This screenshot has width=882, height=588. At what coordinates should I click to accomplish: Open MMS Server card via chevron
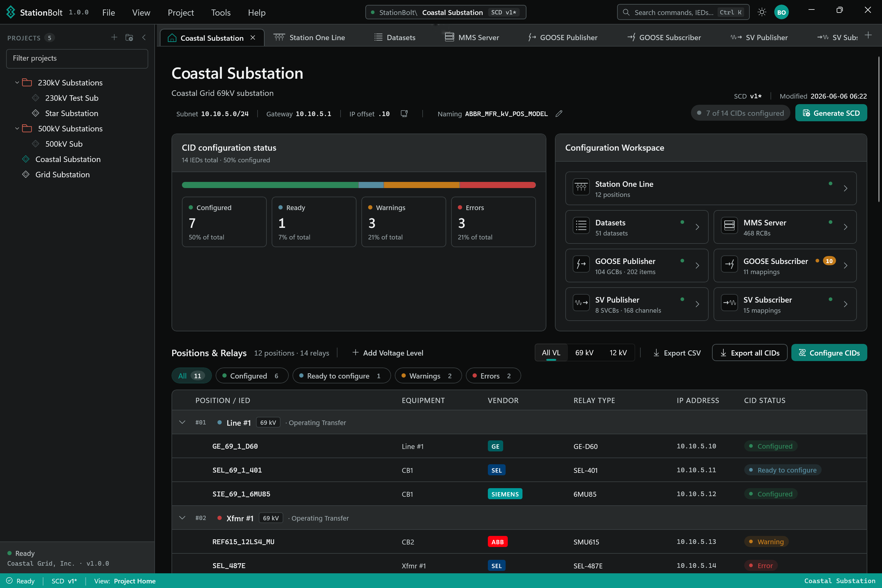845,227
